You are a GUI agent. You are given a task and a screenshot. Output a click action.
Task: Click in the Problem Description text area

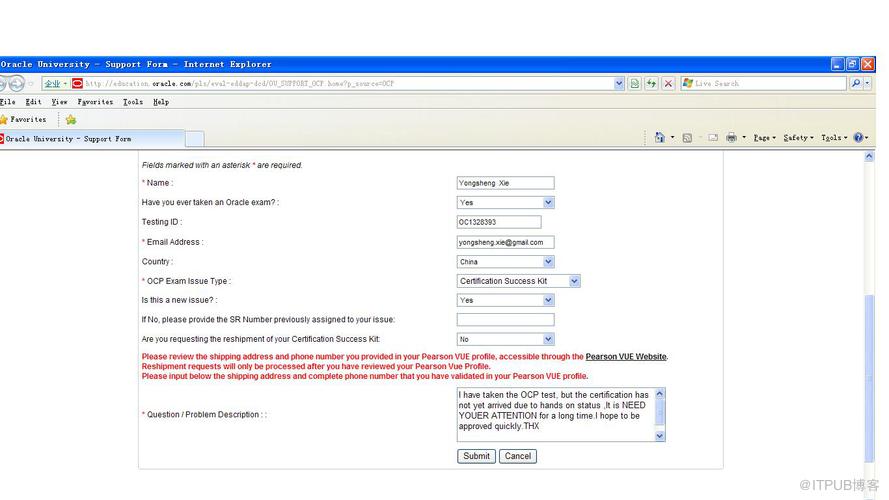(556, 414)
